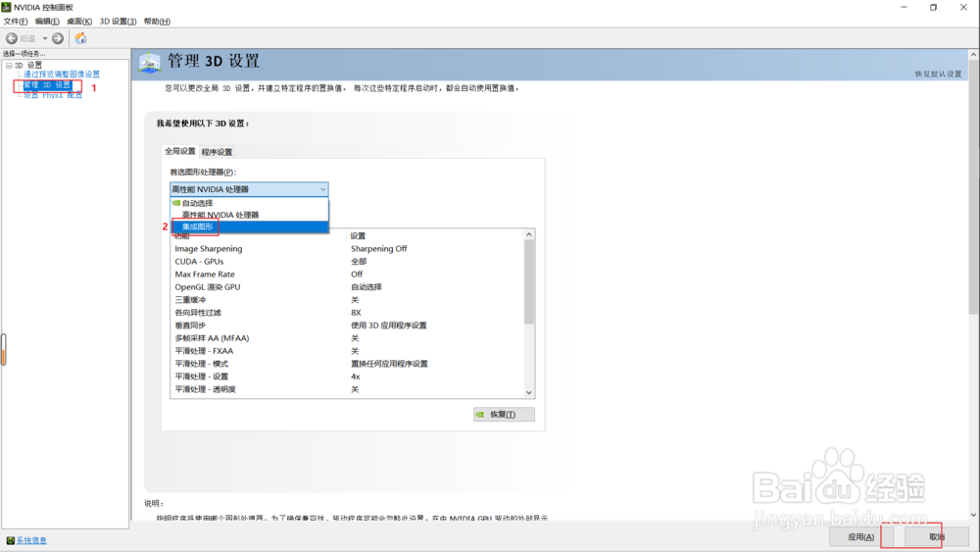980x552 pixels.
Task: Select the 多帧采样 AA (MFAA) row
Action: (x=347, y=338)
